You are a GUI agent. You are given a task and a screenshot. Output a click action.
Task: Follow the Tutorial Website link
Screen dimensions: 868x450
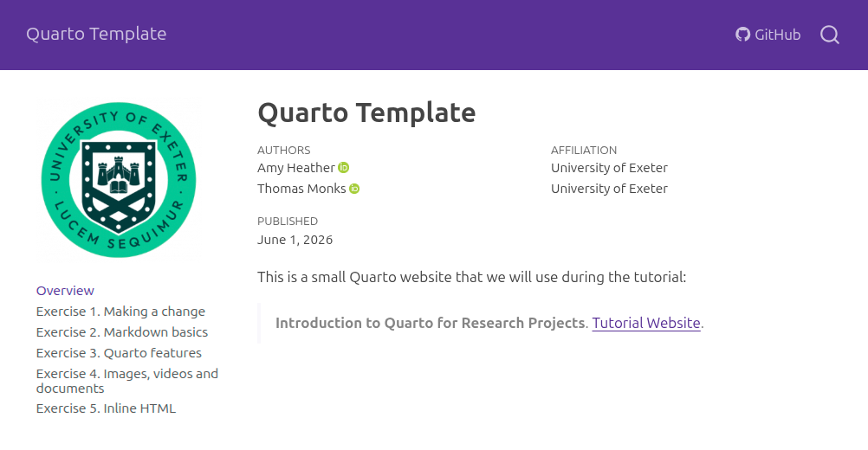coord(646,323)
